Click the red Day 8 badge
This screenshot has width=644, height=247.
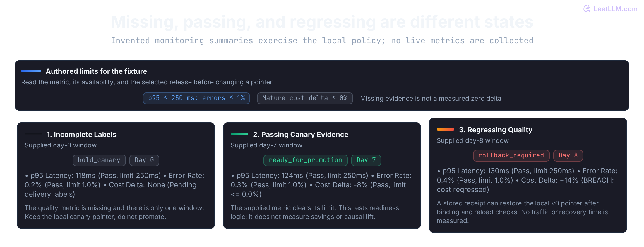568,156
